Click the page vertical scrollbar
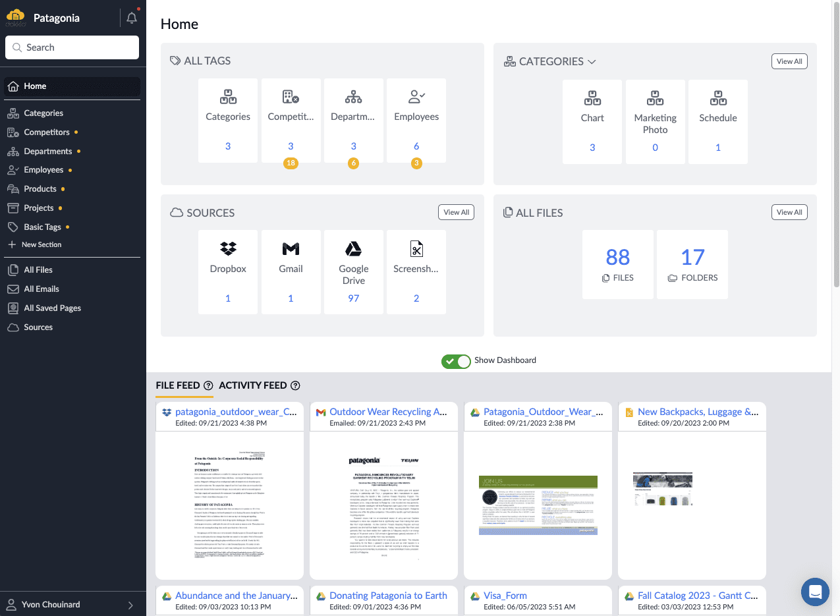This screenshot has width=840, height=616. tap(835, 145)
